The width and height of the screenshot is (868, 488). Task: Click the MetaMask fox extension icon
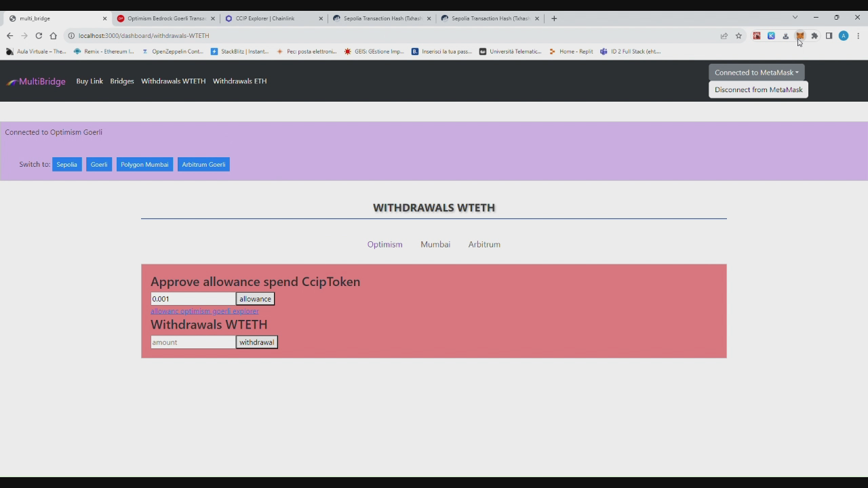coord(800,36)
